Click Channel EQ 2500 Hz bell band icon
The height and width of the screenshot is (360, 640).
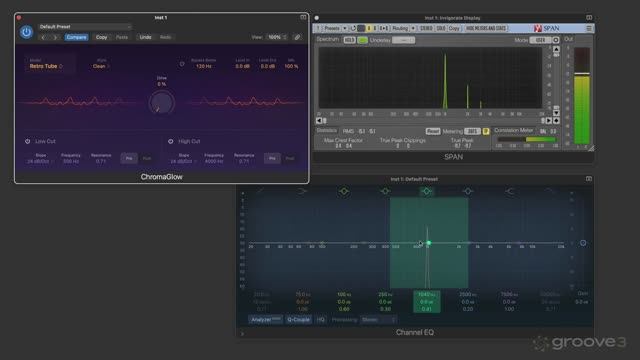pyautogui.click(x=468, y=191)
